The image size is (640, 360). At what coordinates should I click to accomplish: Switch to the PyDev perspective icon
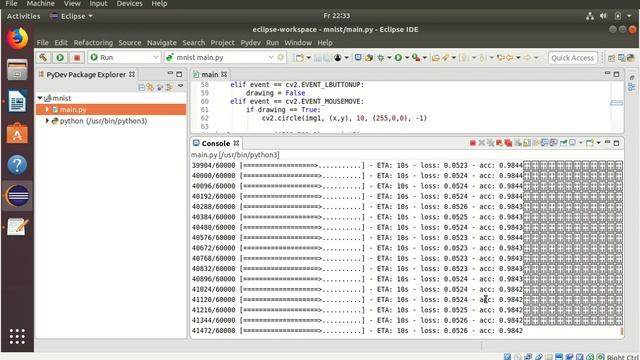(631, 58)
